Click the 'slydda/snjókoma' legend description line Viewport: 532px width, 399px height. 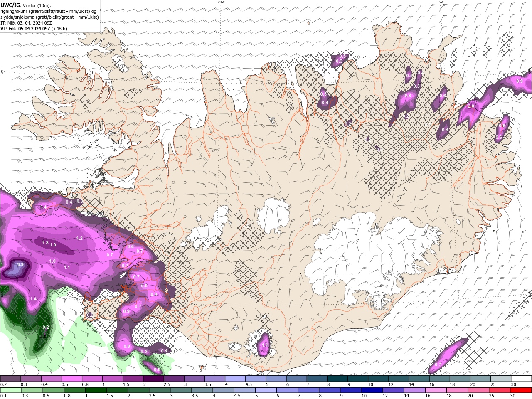pyautogui.click(x=49, y=17)
